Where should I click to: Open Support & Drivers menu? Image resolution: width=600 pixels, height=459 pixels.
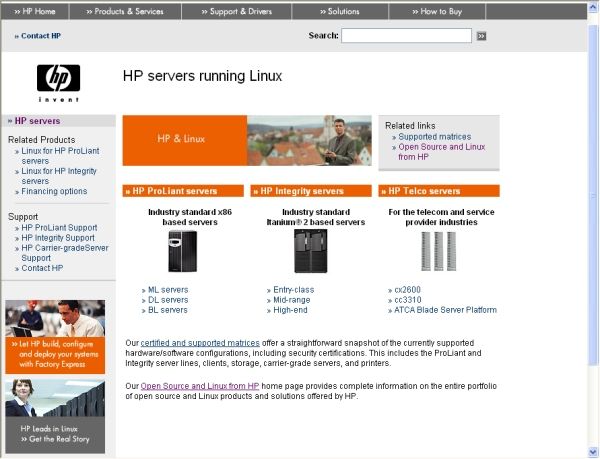[237, 11]
